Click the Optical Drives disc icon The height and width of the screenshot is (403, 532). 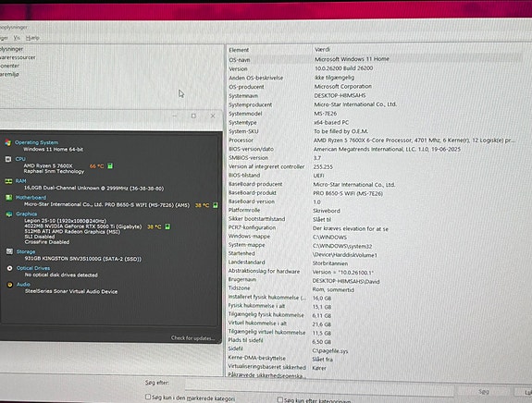click(x=10, y=268)
